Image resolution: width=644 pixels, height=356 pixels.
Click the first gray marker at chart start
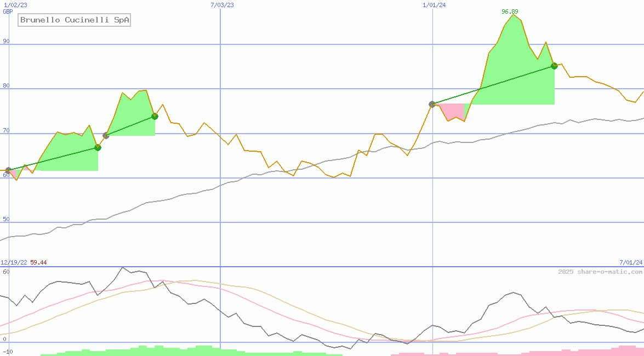8,170
